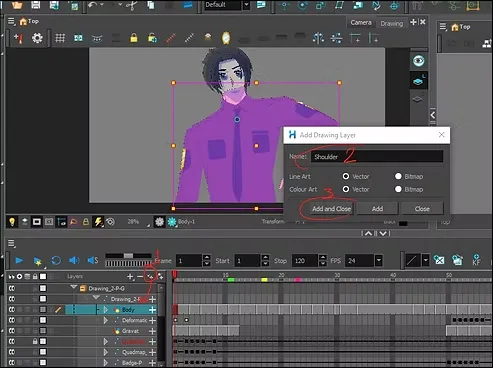Screen dimensions: 493x368
Task: Click the black colour swatch in status bar
Action: click(403, 224)
